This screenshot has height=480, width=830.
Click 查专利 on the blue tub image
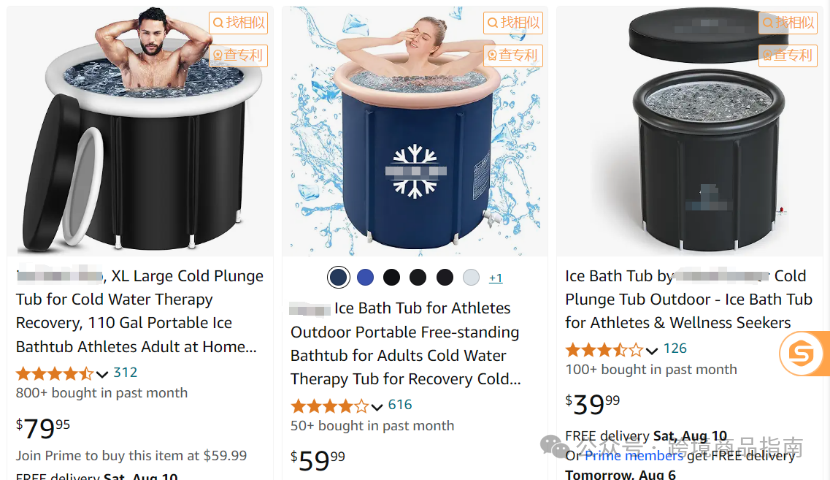(x=513, y=56)
